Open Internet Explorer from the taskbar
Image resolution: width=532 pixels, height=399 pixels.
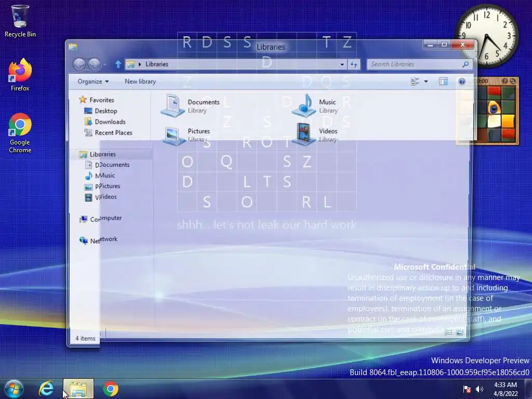click(46, 389)
